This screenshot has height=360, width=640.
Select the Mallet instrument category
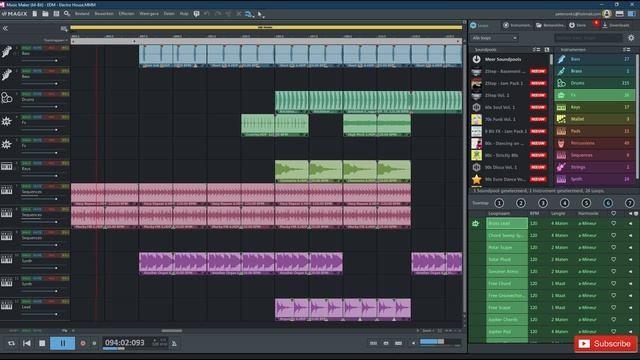coord(595,119)
